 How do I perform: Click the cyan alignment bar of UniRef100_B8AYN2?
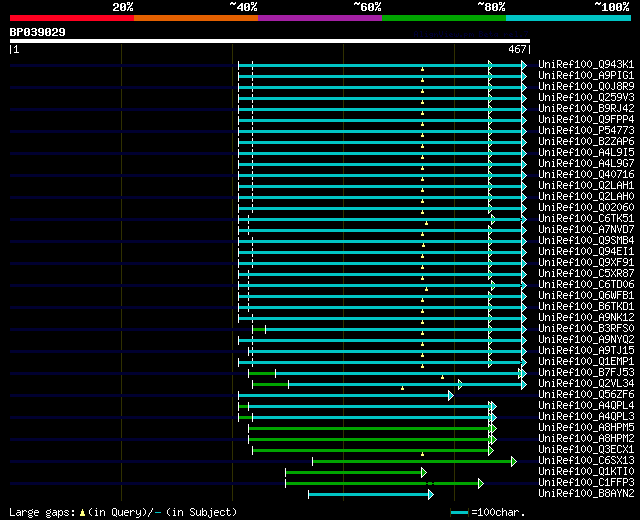tap(369, 495)
